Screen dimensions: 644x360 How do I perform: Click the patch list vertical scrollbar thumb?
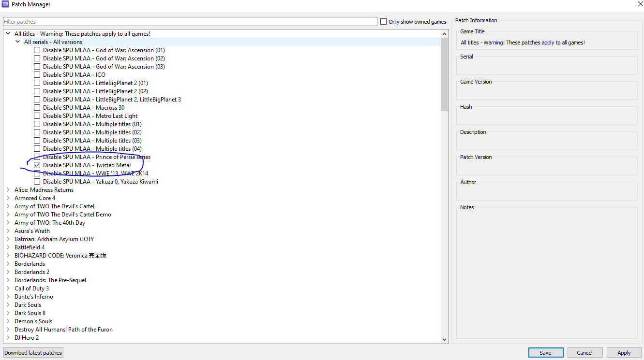(x=445, y=74)
